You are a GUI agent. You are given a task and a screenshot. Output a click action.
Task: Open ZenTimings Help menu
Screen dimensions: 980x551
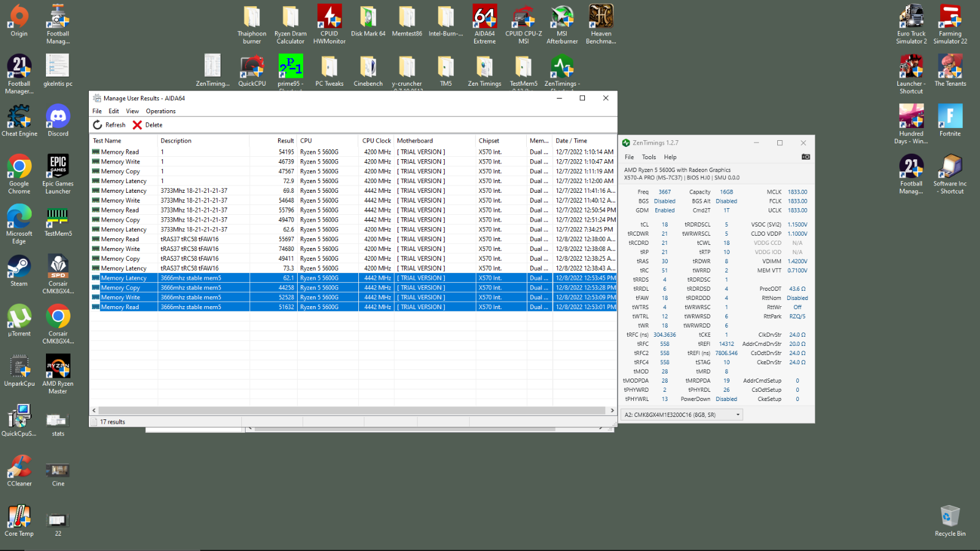(670, 157)
